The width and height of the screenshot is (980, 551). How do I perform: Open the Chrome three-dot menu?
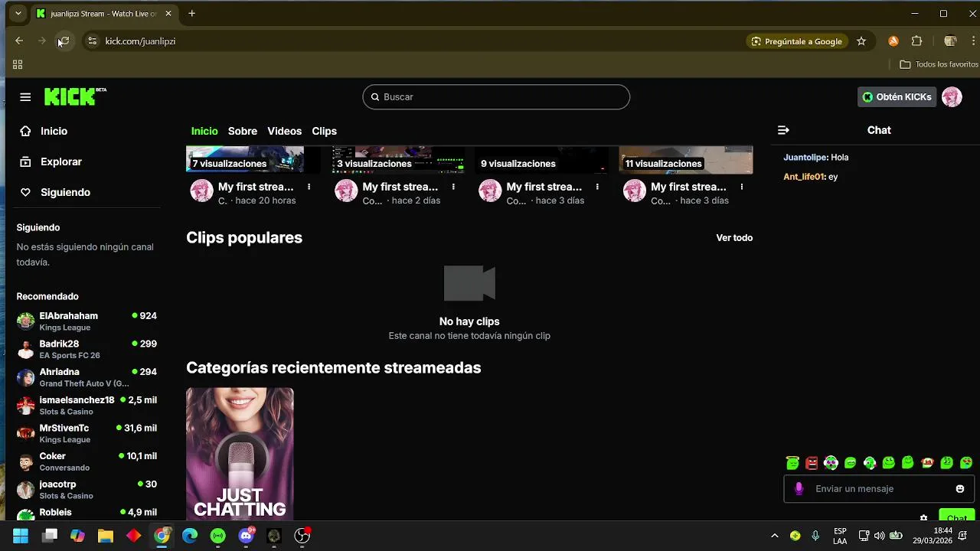tap(974, 41)
